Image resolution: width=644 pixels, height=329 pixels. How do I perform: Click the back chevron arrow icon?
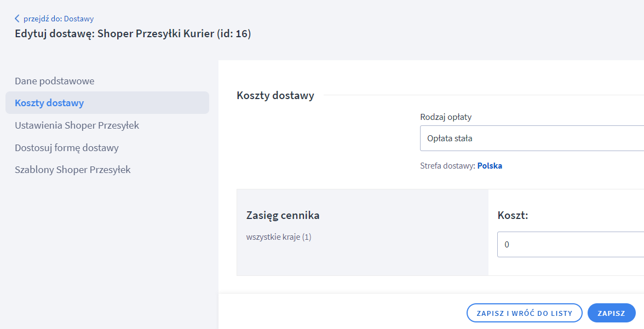[x=17, y=19]
